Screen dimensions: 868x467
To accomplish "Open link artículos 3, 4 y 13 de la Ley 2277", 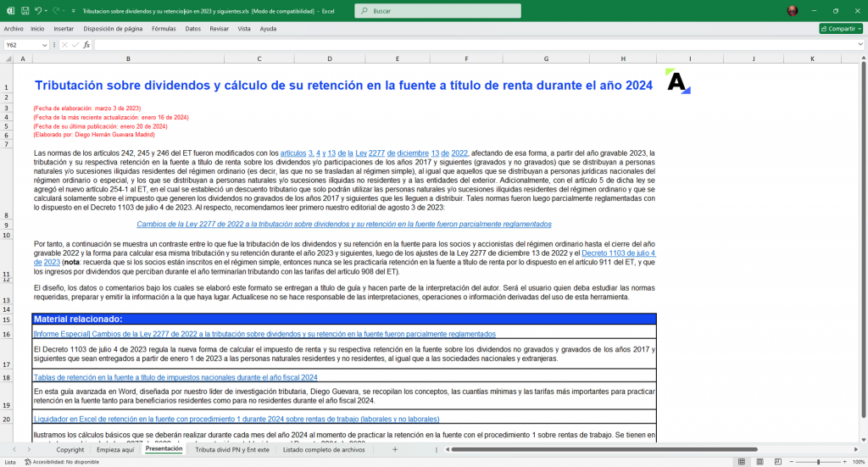I will tap(374, 153).
